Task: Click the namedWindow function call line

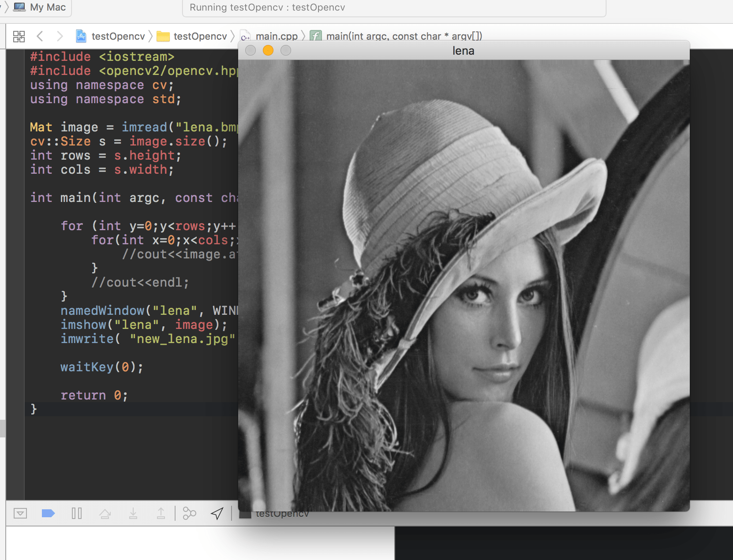Action: [149, 311]
